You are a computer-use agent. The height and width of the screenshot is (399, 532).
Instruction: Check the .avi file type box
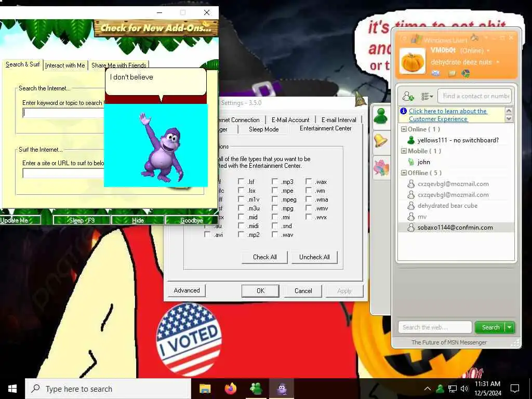[207, 234]
